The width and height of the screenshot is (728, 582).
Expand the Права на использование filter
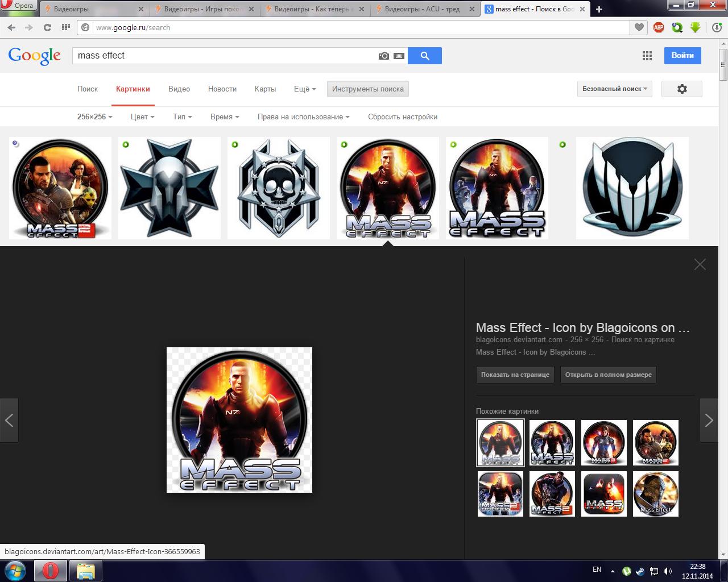pos(303,117)
